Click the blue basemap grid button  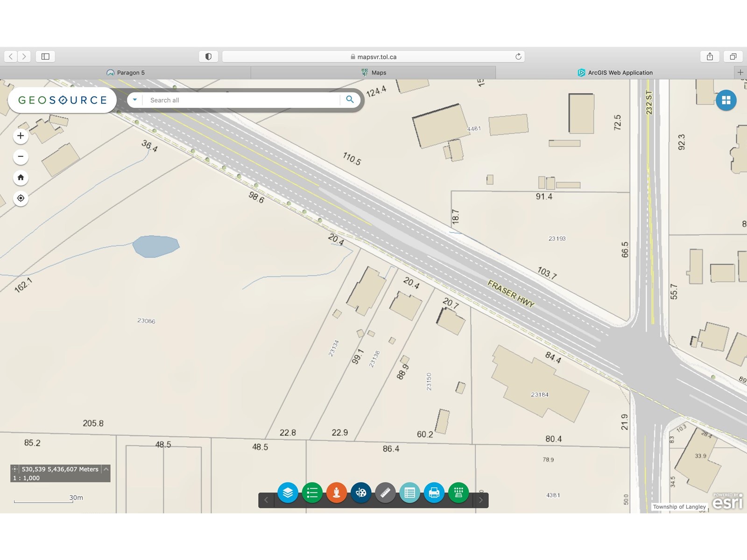tap(726, 100)
